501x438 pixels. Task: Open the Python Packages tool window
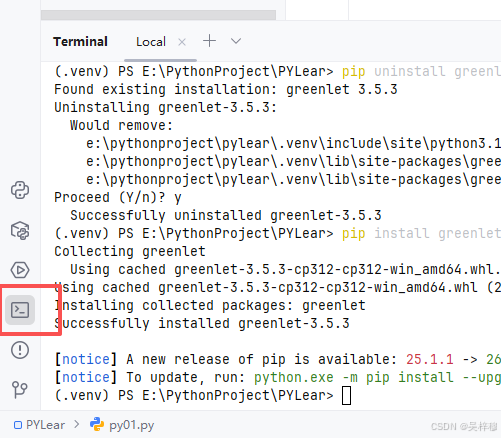[20, 230]
